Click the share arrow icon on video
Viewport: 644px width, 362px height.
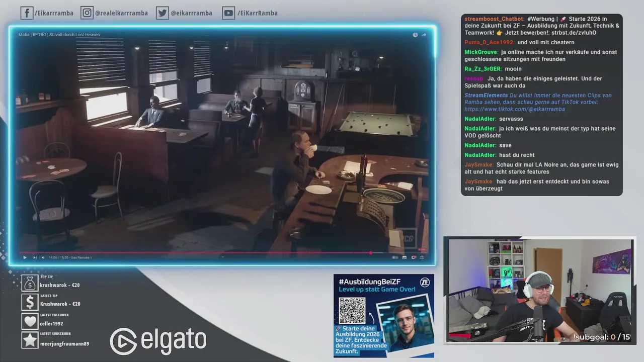(x=424, y=35)
